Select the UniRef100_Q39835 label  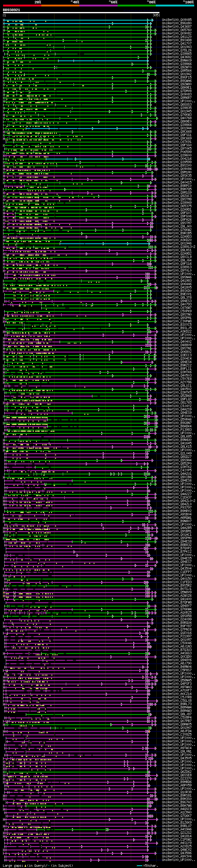177,108
